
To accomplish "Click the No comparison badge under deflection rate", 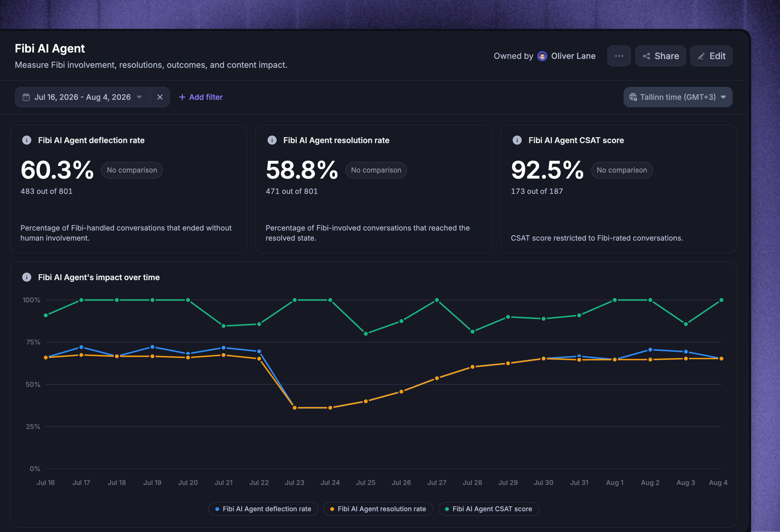I will tap(132, 170).
